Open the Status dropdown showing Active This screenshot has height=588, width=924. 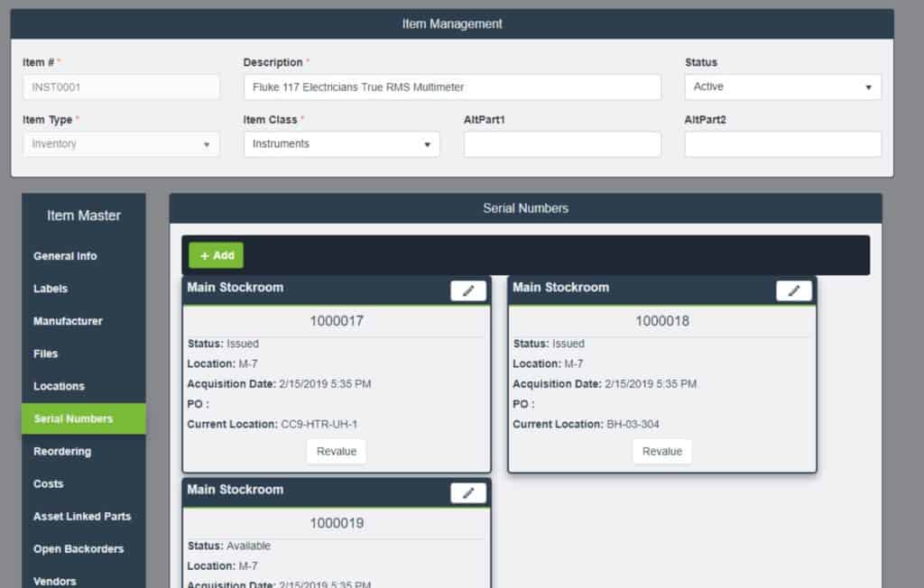pyautogui.click(x=781, y=87)
